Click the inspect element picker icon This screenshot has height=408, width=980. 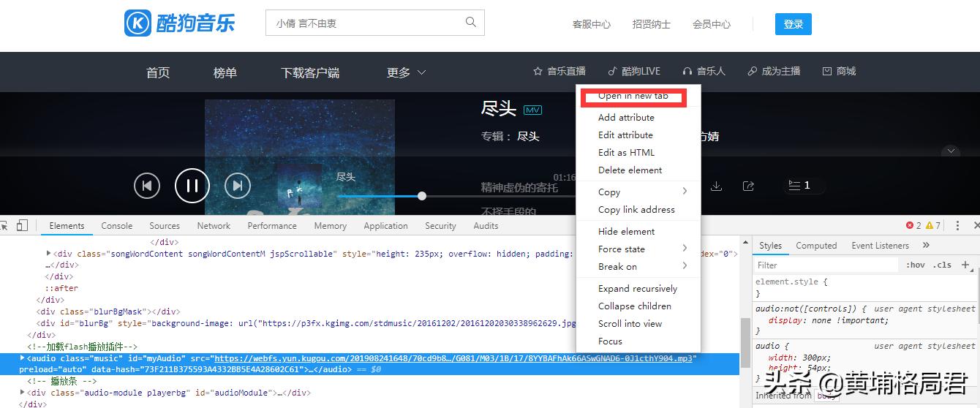point(4,226)
